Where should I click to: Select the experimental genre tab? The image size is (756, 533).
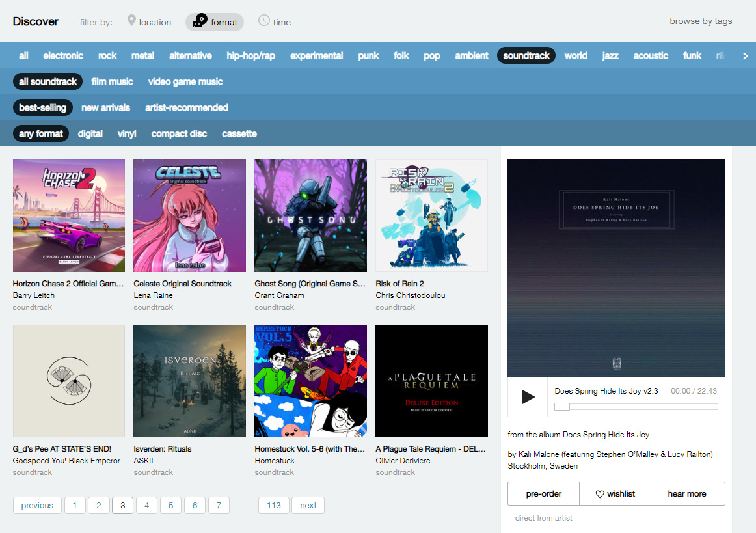point(316,56)
